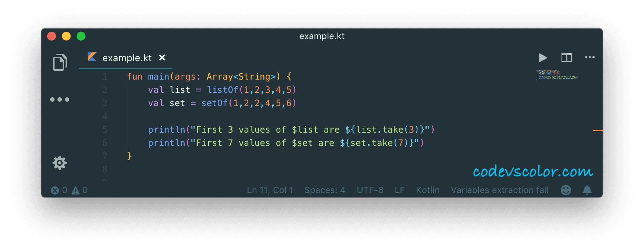Change indentation via Spaces: 4

(325, 190)
